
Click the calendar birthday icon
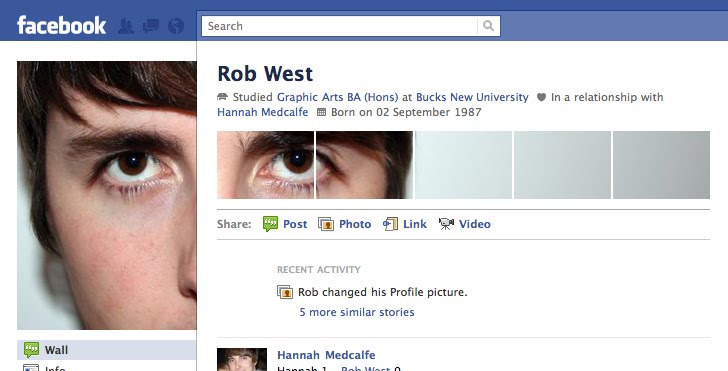[321, 112]
